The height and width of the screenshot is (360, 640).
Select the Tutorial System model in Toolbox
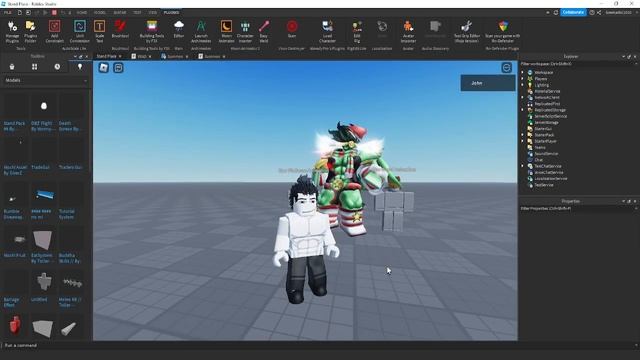[71, 201]
